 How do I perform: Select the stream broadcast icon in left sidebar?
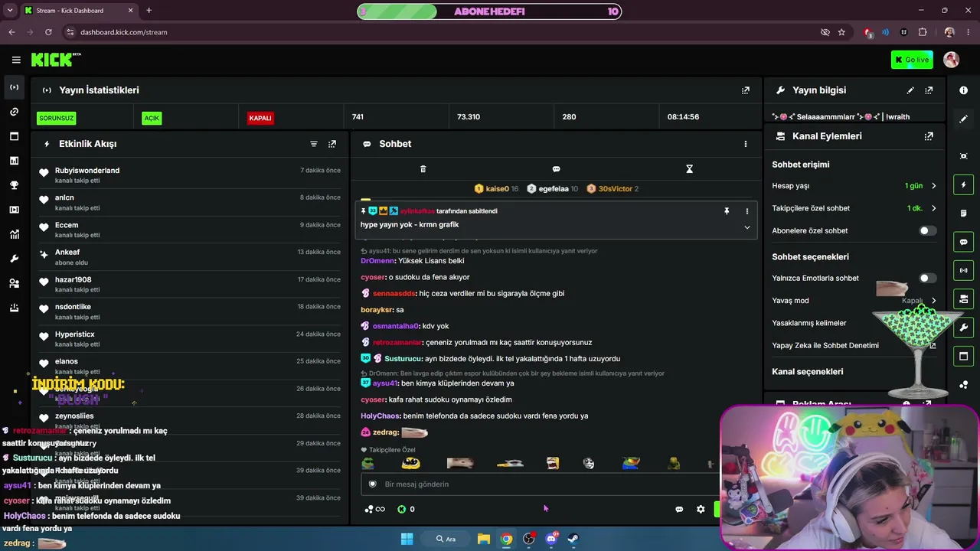tap(14, 87)
